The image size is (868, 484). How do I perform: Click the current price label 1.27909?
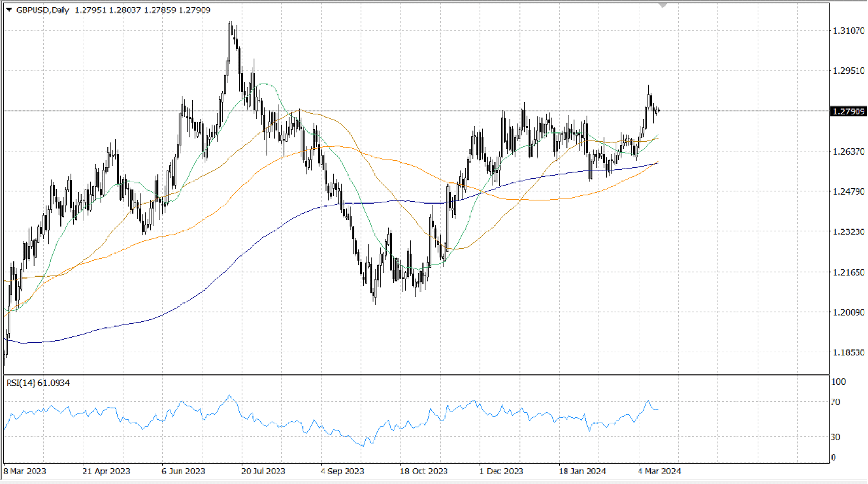pos(848,111)
